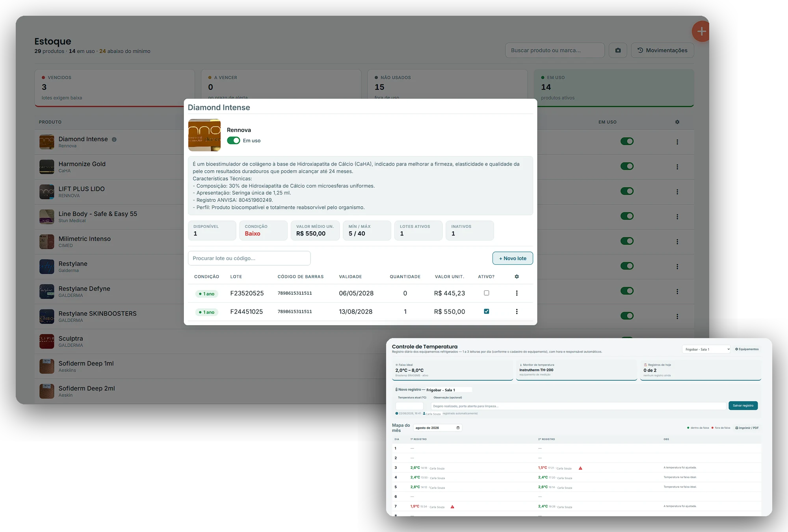Click the warning triangle on day 3 reading

click(580, 468)
